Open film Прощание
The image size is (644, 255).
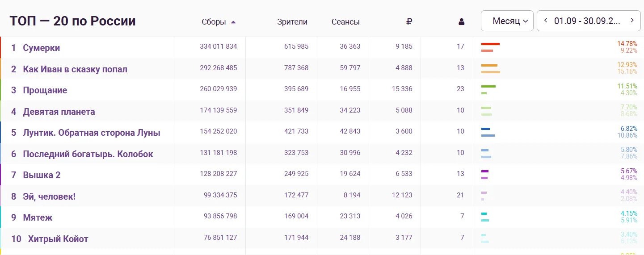(45, 90)
